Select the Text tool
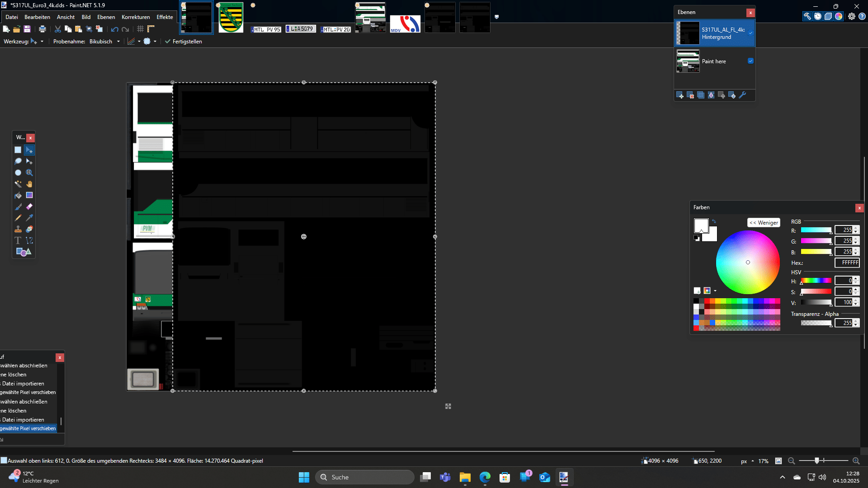Image resolution: width=868 pixels, height=488 pixels. (x=18, y=240)
